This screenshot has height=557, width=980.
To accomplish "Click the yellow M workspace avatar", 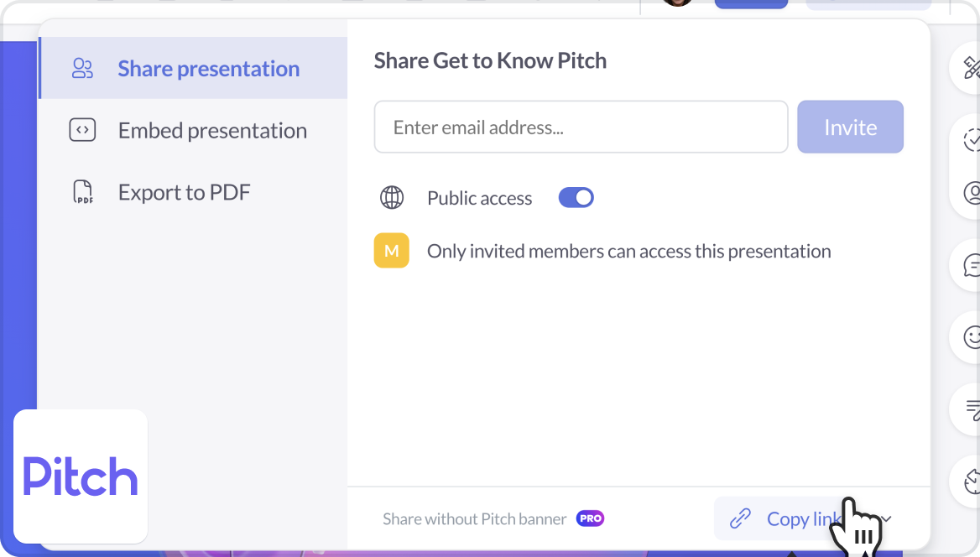I will [392, 251].
